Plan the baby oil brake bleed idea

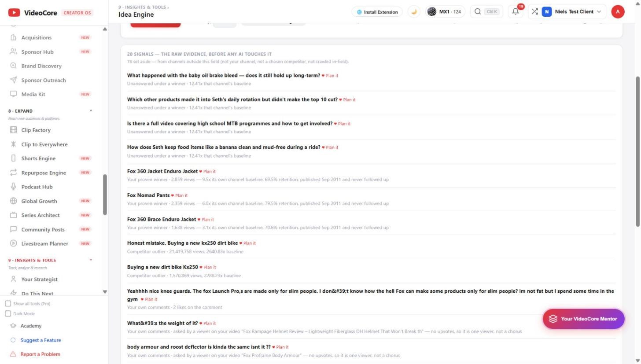pos(330,76)
